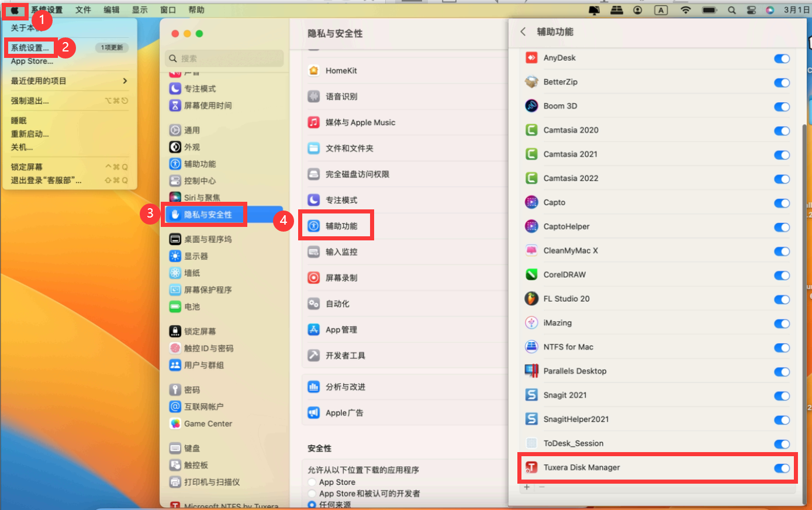Go back using the chevron beside 辅助功能
This screenshot has width=812, height=510.
pos(523,32)
